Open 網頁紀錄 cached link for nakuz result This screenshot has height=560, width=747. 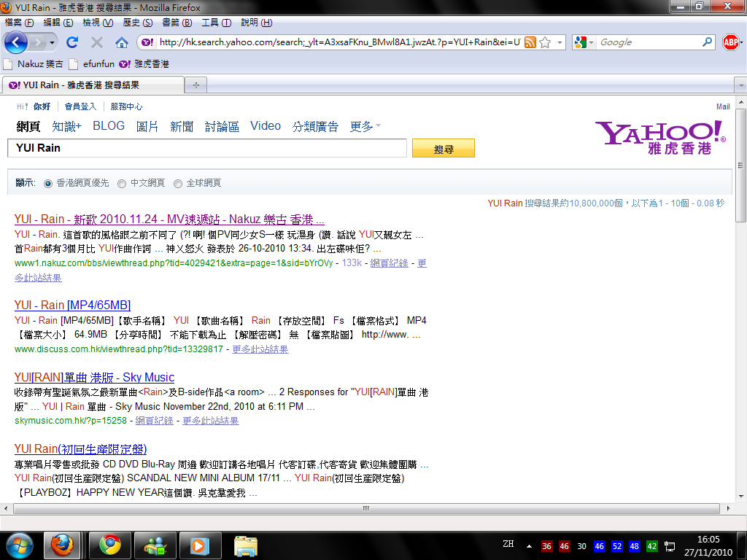click(390, 263)
